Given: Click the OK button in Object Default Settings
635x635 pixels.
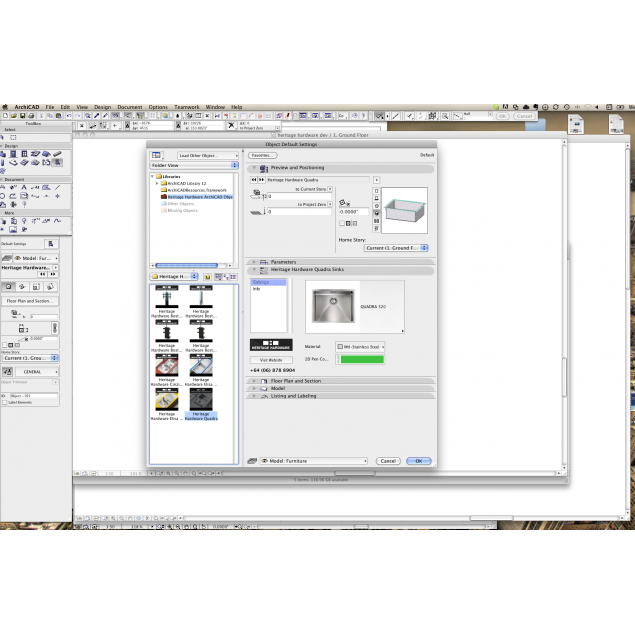Looking at the screenshot, I should pos(419,461).
